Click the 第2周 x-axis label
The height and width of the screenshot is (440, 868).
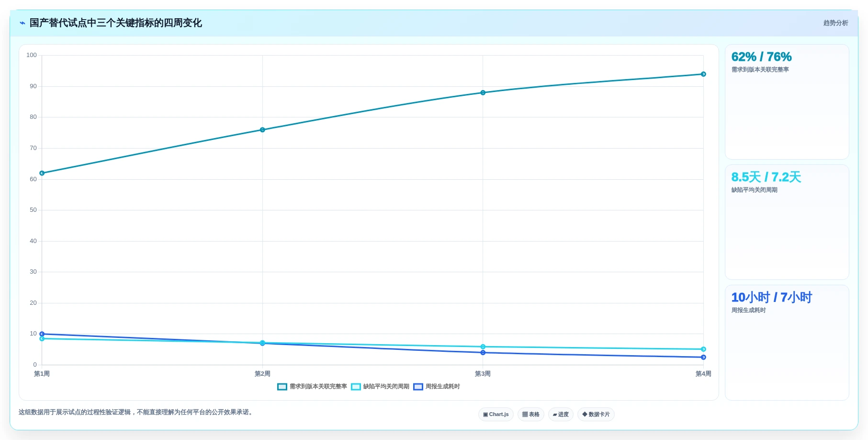[x=262, y=374]
